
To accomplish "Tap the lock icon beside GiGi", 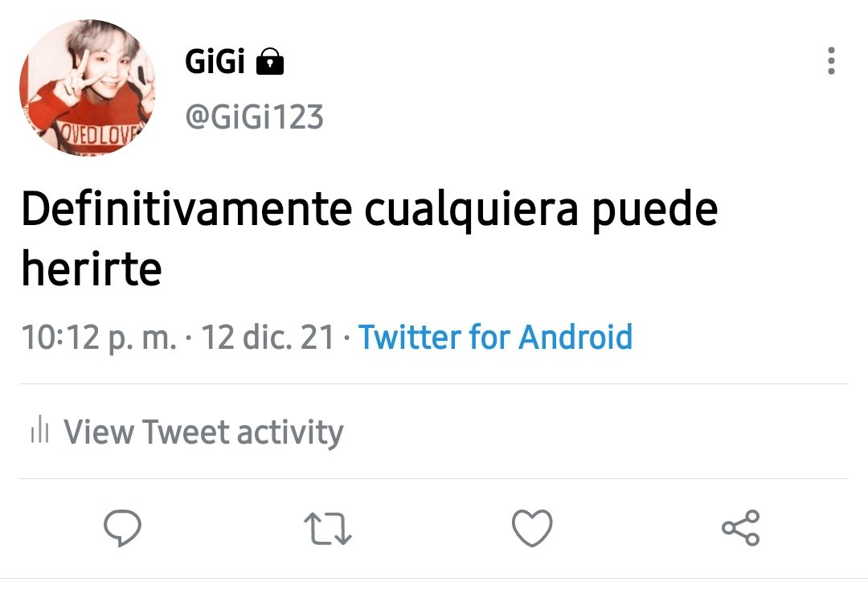I will coord(270,61).
